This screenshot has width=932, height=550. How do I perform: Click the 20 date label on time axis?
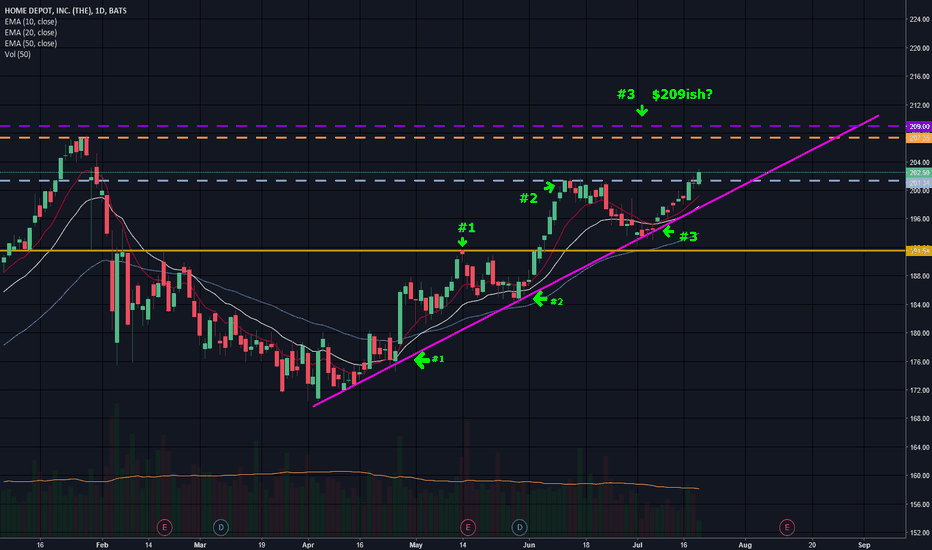[x=813, y=545]
